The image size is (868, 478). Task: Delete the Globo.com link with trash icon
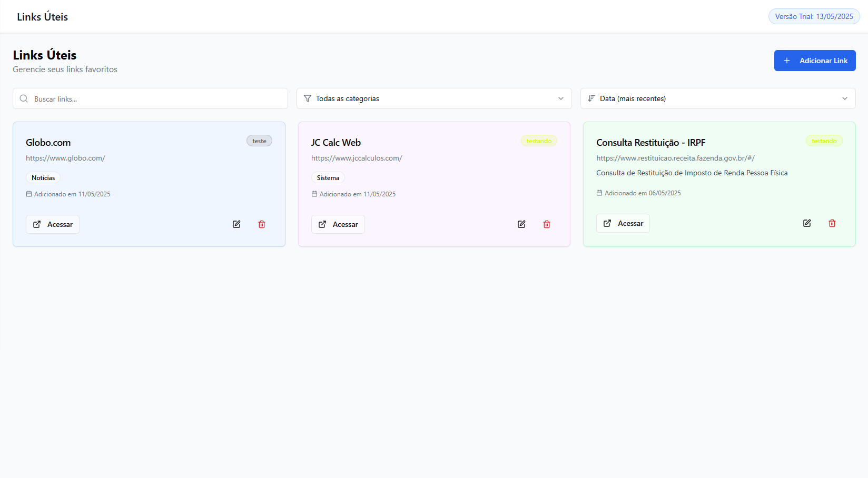tap(262, 224)
